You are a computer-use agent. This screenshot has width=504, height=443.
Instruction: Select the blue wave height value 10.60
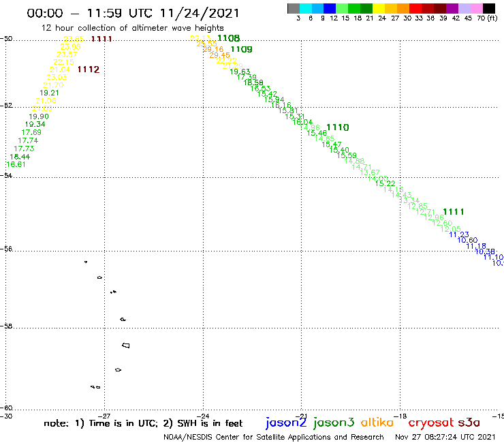(x=467, y=241)
